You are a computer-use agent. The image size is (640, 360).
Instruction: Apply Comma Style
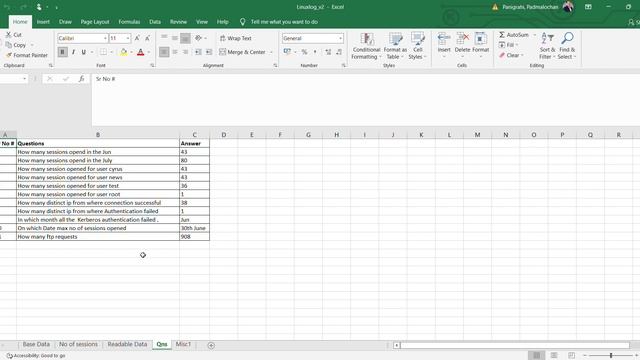(x=315, y=52)
